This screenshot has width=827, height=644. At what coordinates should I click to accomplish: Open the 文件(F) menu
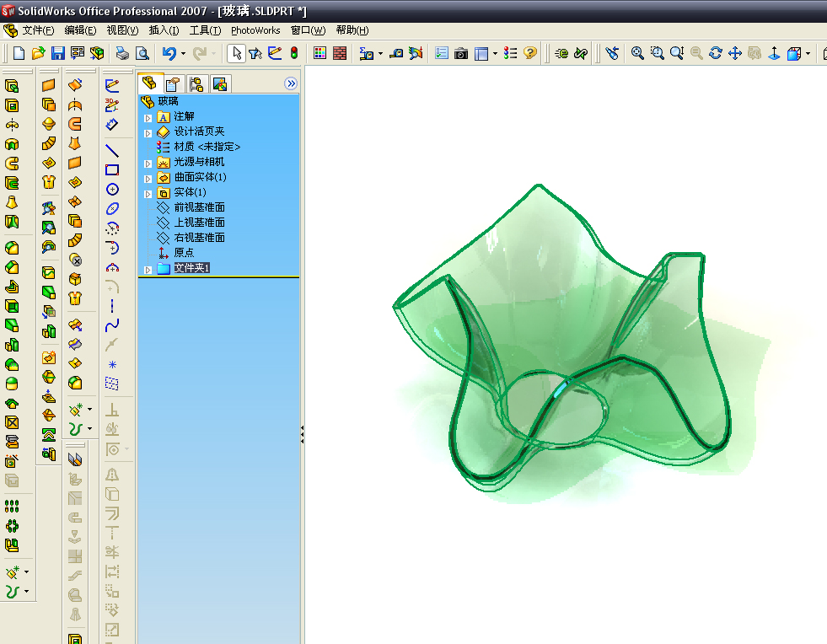pos(38,30)
